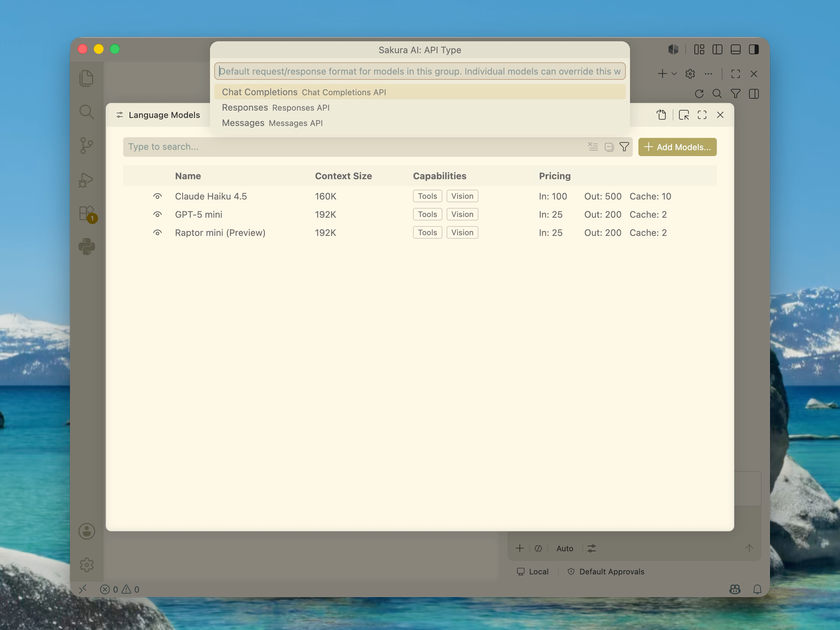Open the Manage gear in activity bar
Viewport: 840px width, 630px height.
click(x=86, y=565)
